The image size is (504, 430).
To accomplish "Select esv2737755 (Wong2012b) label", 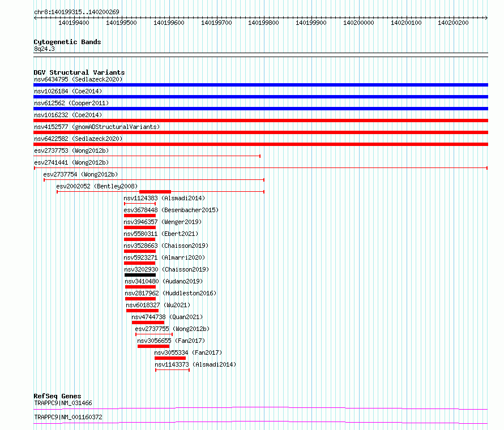I will [172, 329].
